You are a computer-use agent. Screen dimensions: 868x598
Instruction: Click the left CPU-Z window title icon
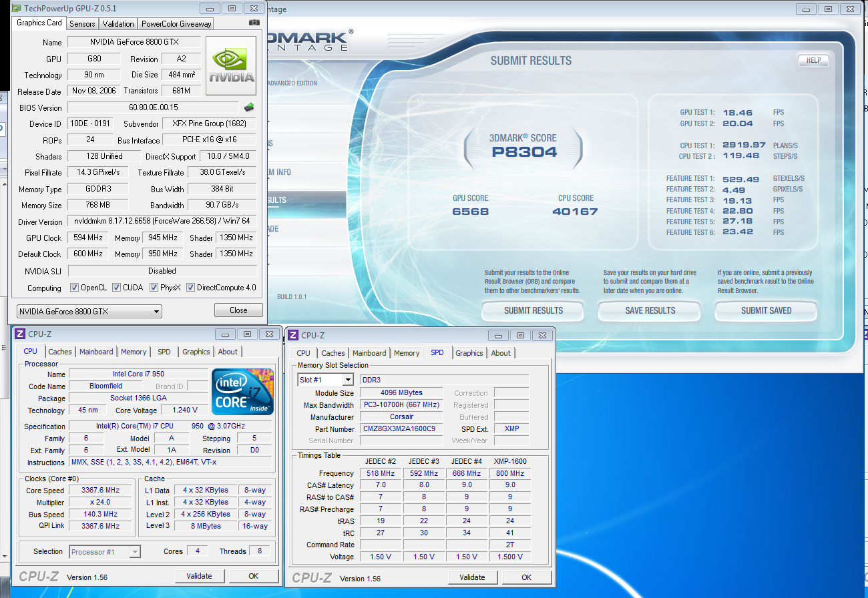pyautogui.click(x=20, y=334)
